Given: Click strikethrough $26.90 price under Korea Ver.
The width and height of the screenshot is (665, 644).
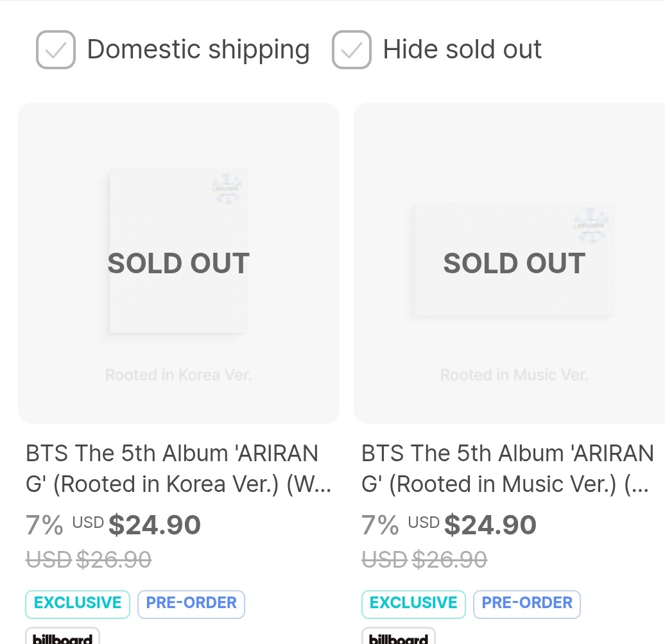Looking at the screenshot, I should [89, 560].
